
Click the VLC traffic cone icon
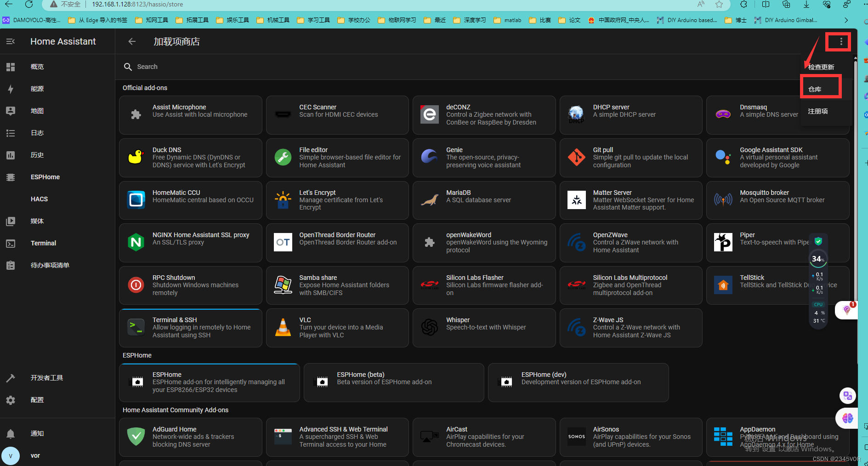[283, 327]
